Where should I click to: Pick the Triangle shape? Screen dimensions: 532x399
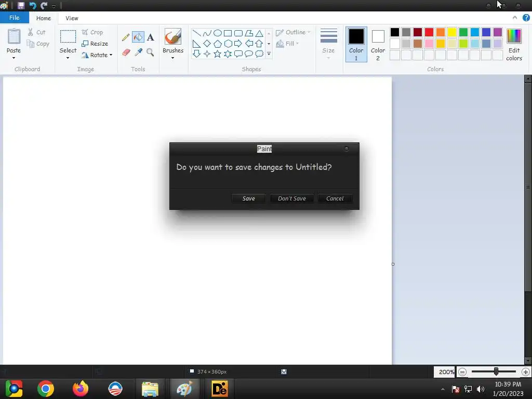[x=259, y=33]
